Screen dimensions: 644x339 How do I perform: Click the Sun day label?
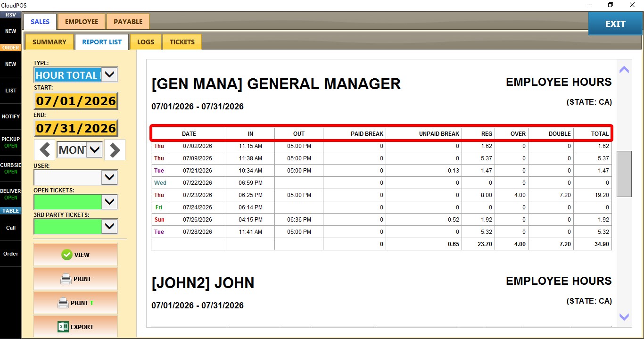159,220
